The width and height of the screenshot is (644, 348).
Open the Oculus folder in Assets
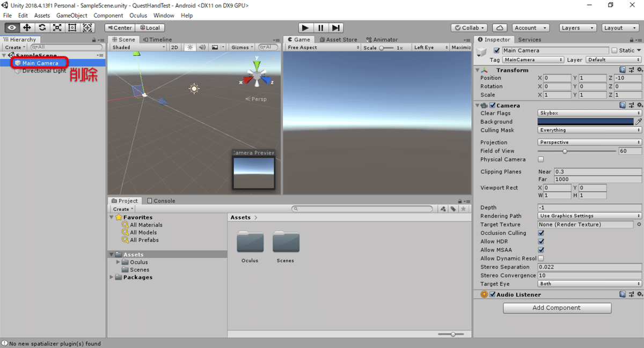[x=250, y=242]
